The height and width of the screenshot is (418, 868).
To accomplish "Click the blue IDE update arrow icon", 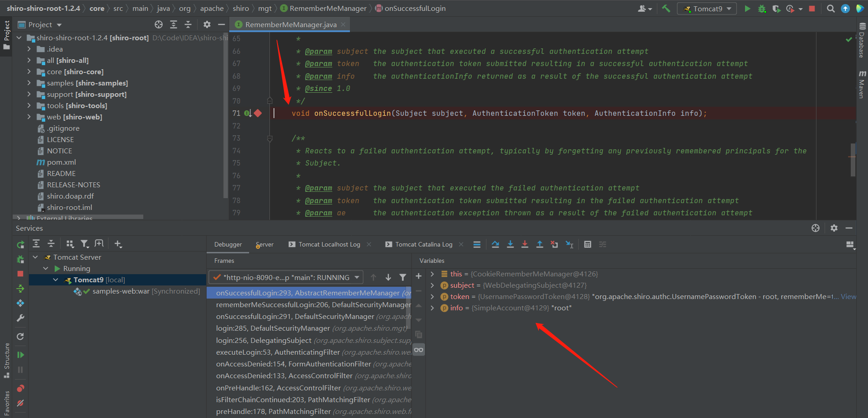I will click(x=845, y=9).
